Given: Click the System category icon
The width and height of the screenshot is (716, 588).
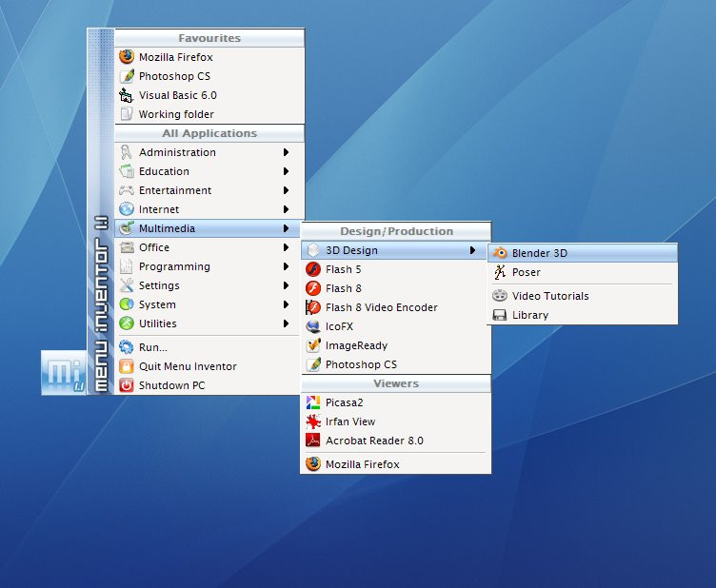Looking at the screenshot, I should (127, 304).
